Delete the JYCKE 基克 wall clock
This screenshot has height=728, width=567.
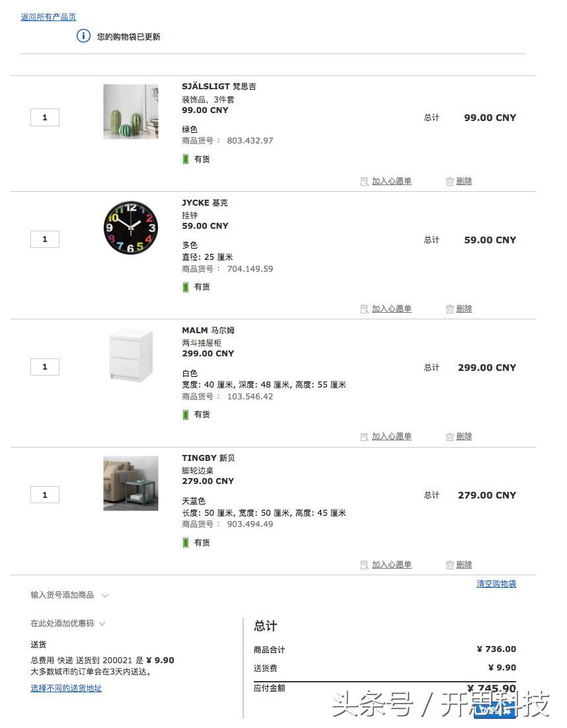459,309
